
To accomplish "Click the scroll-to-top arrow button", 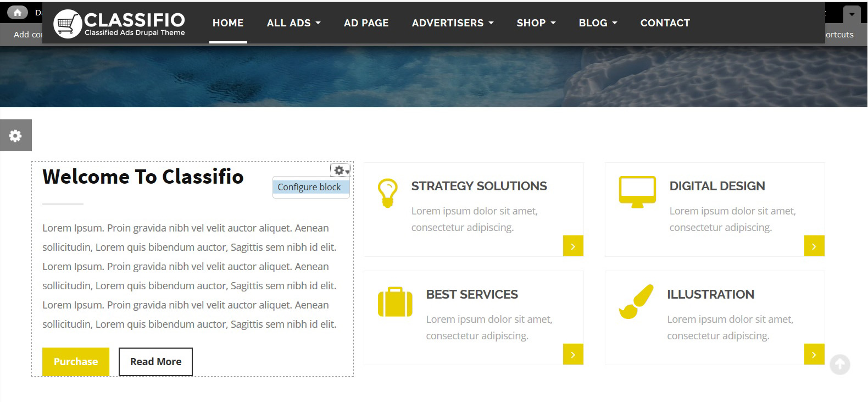I will point(839,364).
